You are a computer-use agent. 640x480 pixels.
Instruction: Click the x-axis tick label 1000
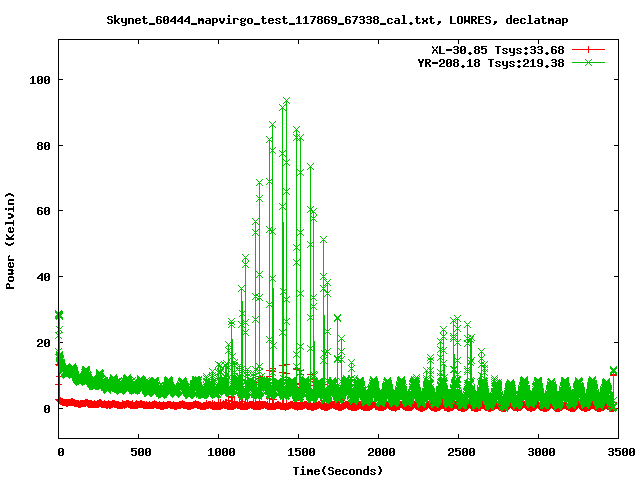[x=221, y=452]
